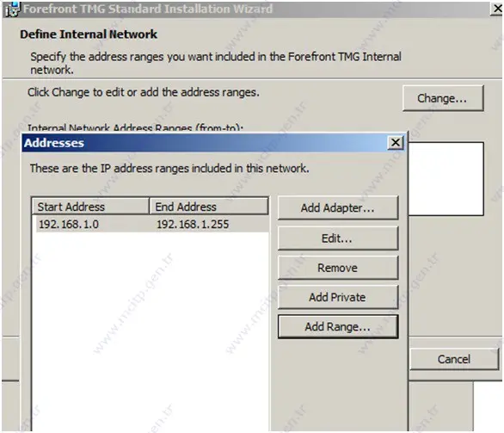Open the Change... address ranges button
Screen dimensions: 504x433
point(443,98)
